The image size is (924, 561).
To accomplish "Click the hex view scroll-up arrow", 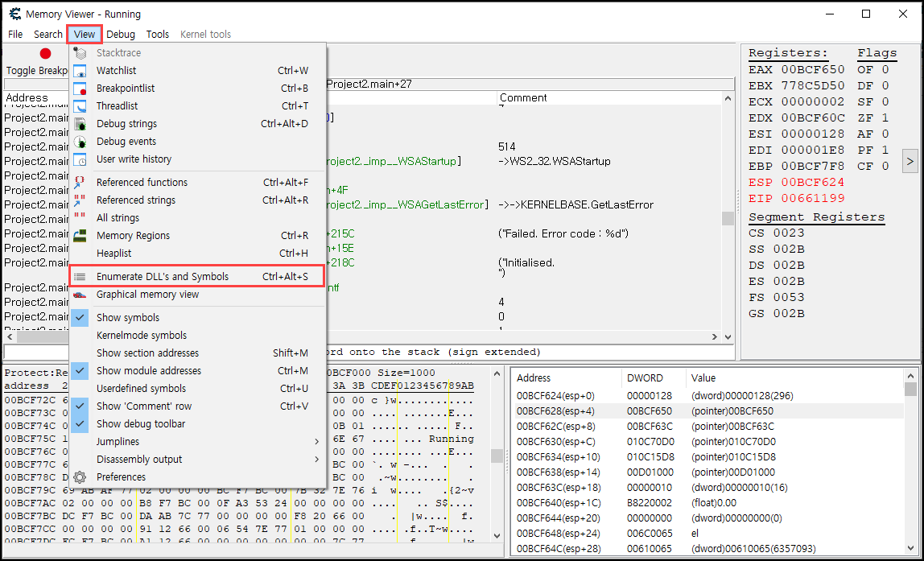I will tap(497, 373).
